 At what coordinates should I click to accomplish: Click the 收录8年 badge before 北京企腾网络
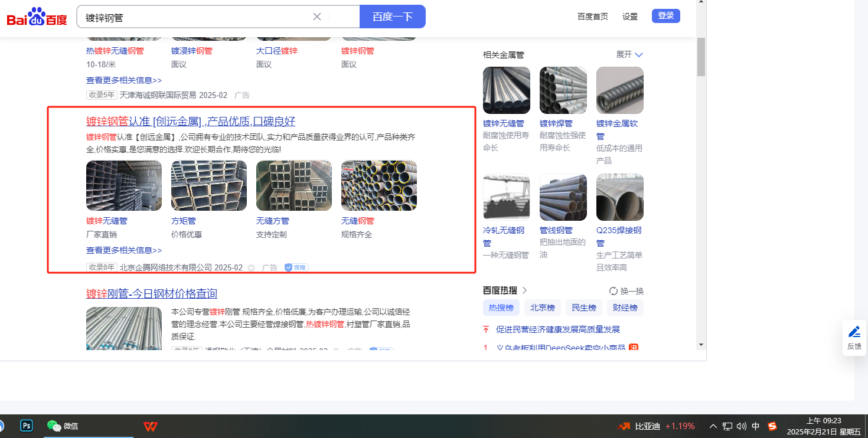pos(102,267)
